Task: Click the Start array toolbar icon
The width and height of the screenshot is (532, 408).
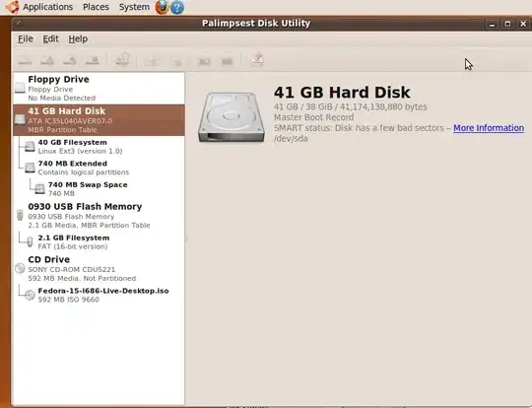Action: coord(204,61)
